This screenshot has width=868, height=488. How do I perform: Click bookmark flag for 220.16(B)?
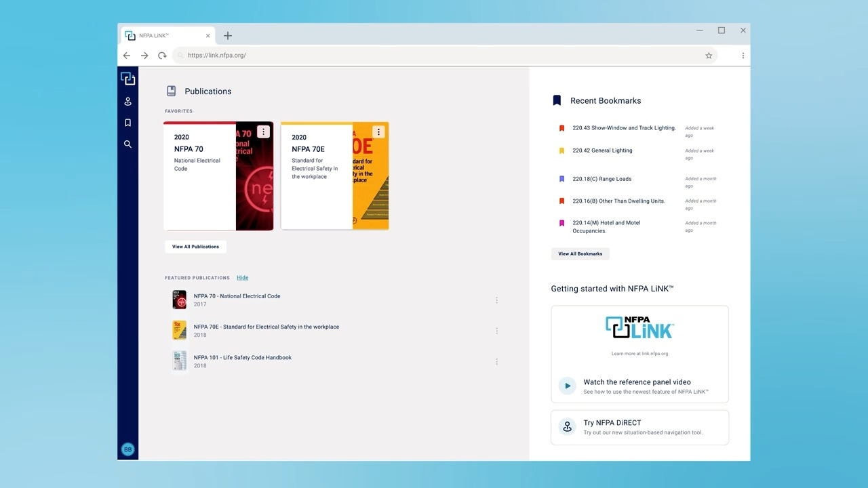pos(561,201)
